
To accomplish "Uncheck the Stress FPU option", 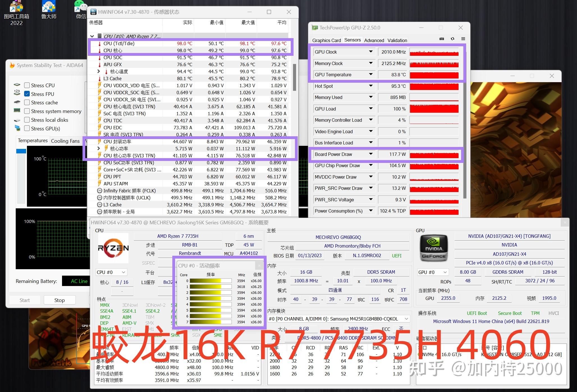I will click(x=27, y=94).
